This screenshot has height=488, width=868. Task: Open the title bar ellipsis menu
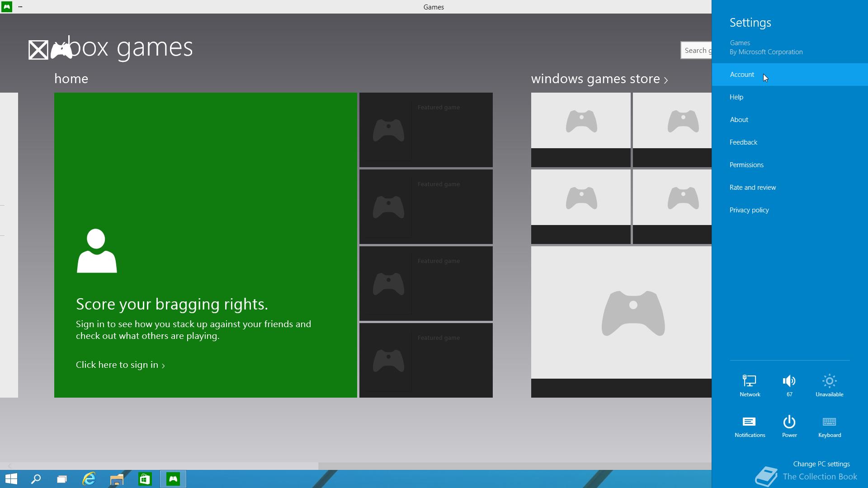tap(20, 7)
